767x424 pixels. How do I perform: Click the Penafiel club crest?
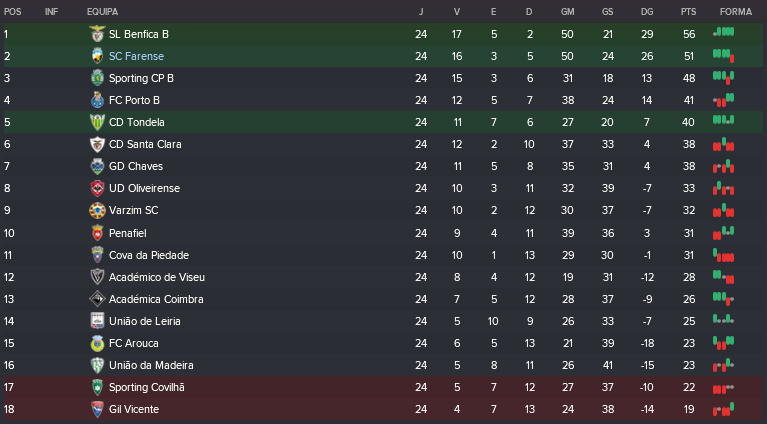(x=97, y=232)
